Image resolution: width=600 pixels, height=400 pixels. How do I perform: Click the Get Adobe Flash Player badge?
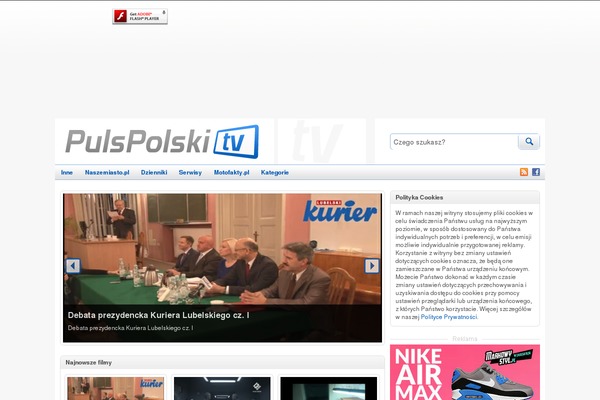point(140,16)
